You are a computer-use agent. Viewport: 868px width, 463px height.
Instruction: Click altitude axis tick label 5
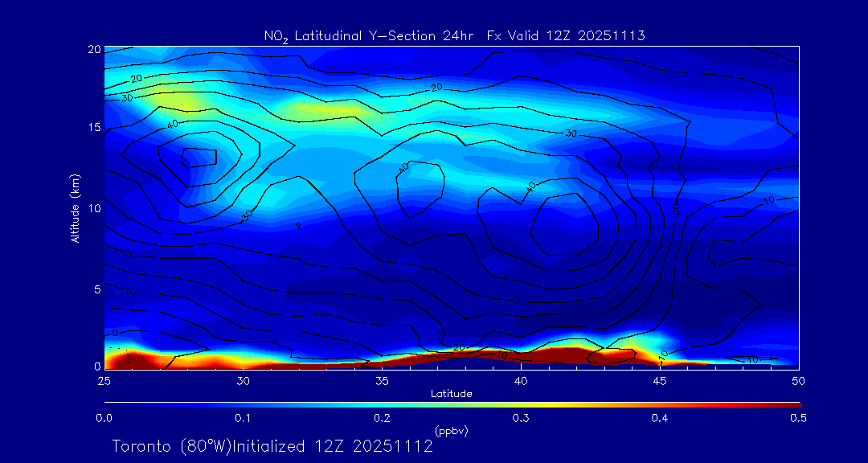[x=97, y=289]
